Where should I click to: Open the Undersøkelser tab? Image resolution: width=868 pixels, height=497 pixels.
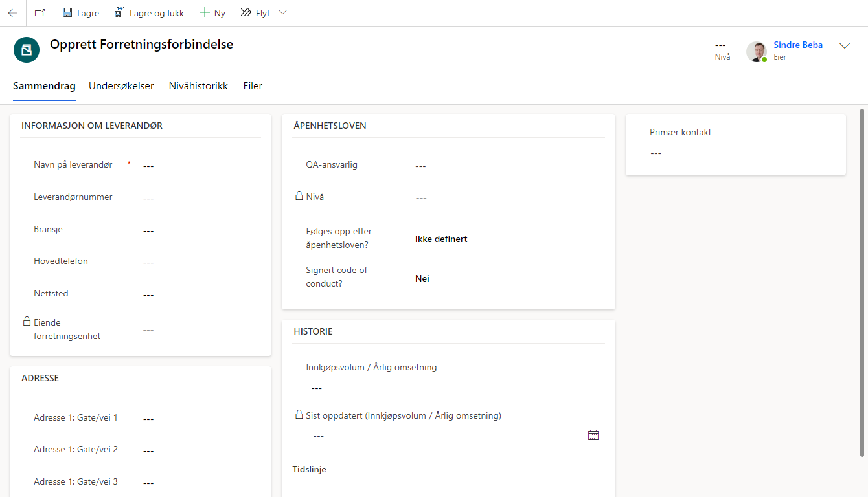pyautogui.click(x=121, y=86)
